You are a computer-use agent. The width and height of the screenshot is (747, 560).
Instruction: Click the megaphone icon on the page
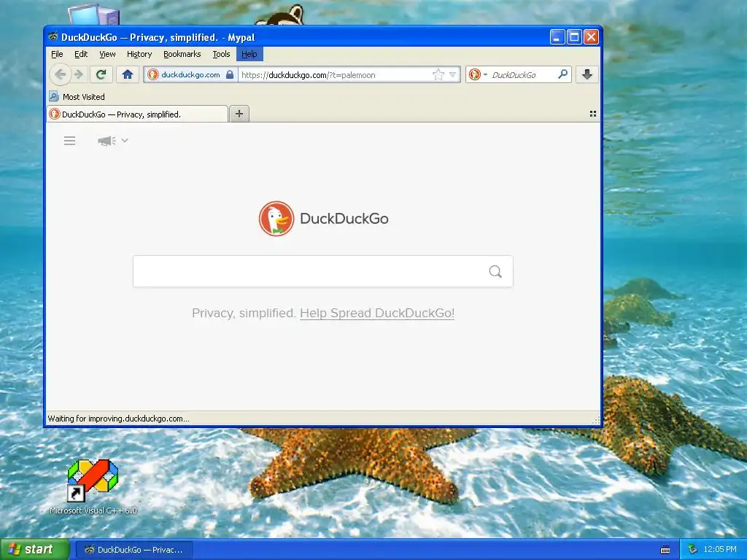107,141
